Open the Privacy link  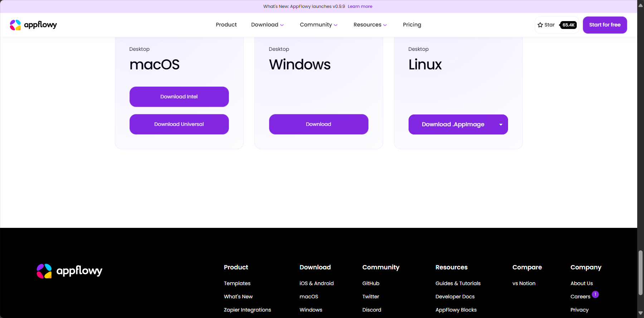point(580,310)
